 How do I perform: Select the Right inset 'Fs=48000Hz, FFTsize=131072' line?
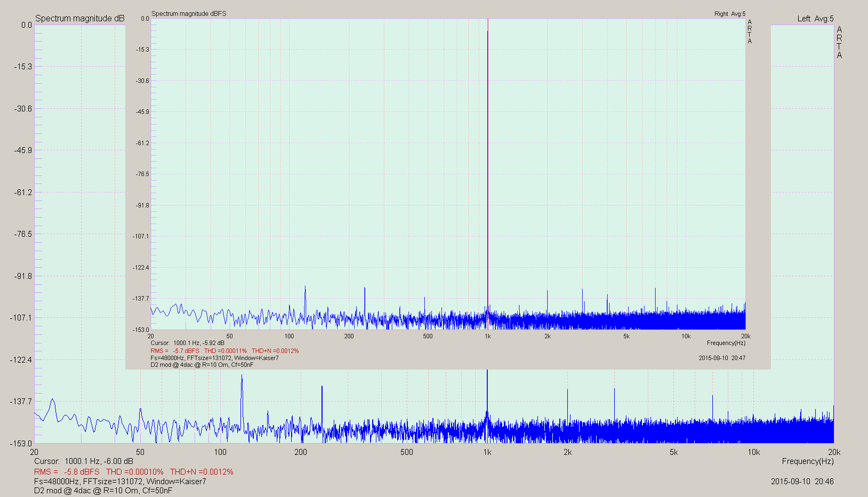pos(214,358)
